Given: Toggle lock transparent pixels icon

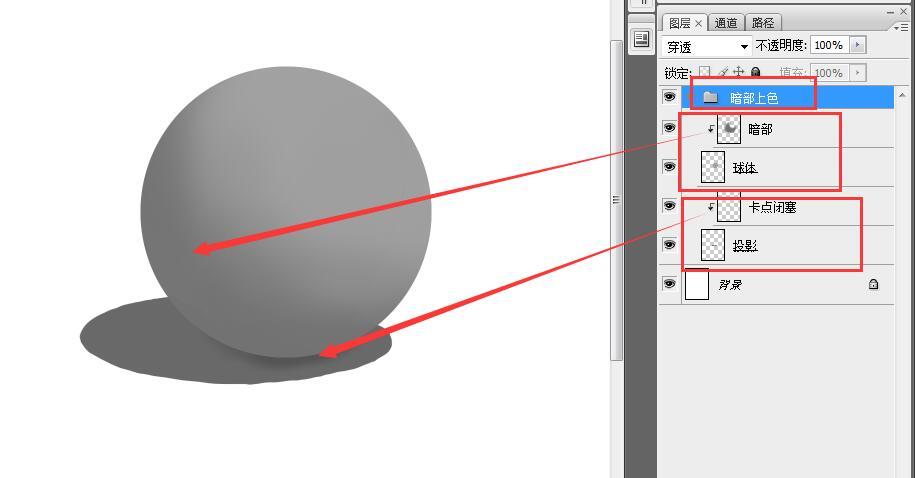Looking at the screenshot, I should tap(705, 72).
